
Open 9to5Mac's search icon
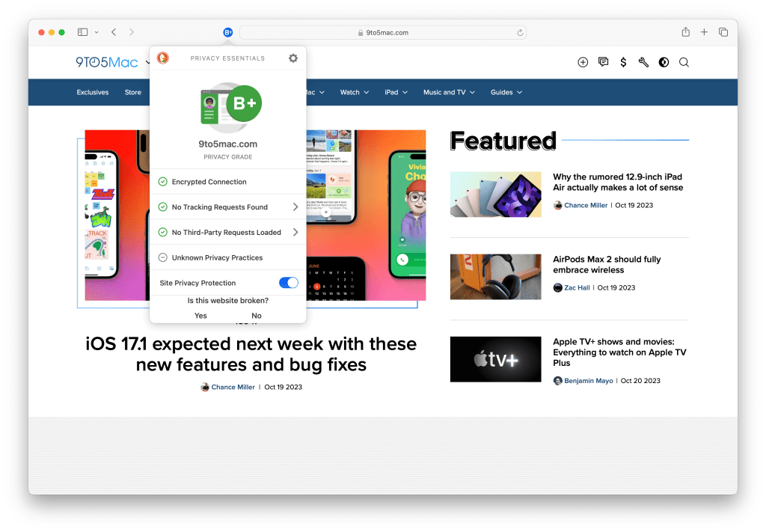[x=683, y=62]
